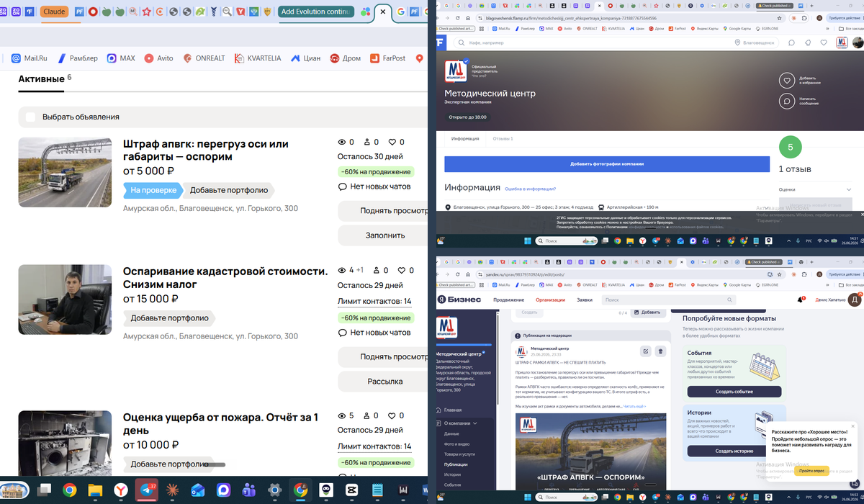
Task: Open the FarPost bookmark in the left browser
Action: pyautogui.click(x=387, y=58)
